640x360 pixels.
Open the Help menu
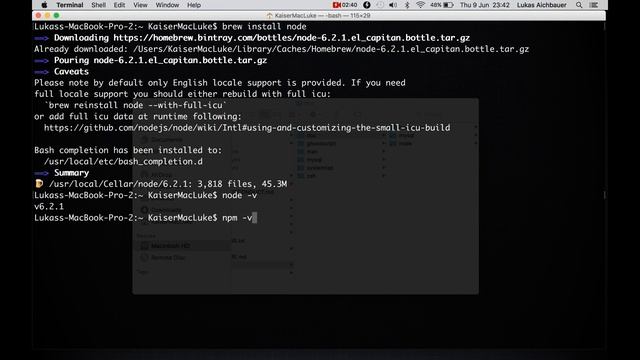[x=193, y=5]
